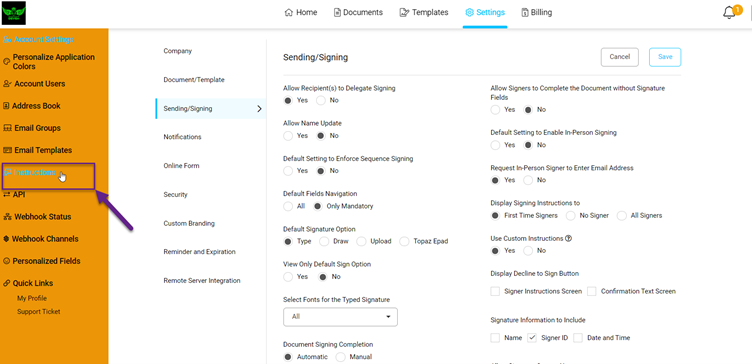
Task: Check Signer Instructions Screen checkbox
Action: (495, 291)
